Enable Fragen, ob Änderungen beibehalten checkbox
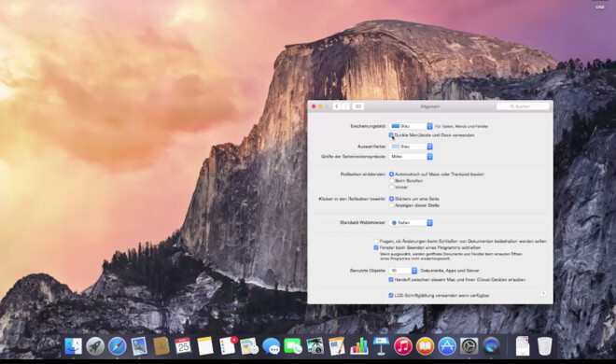 click(x=376, y=241)
